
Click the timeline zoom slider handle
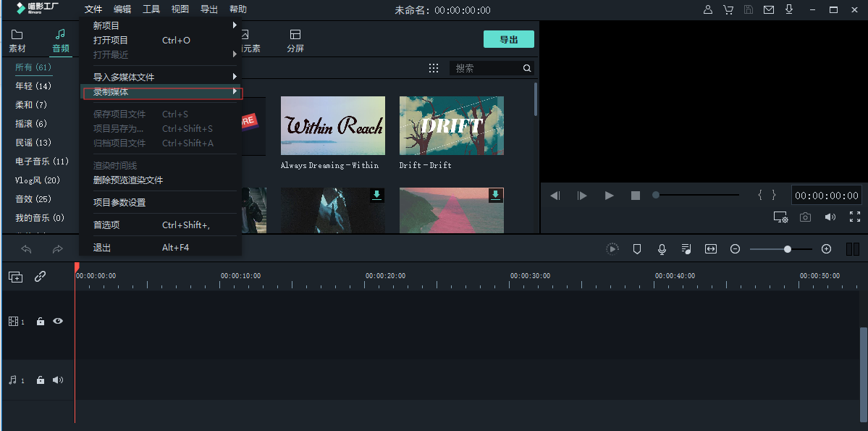[788, 249]
